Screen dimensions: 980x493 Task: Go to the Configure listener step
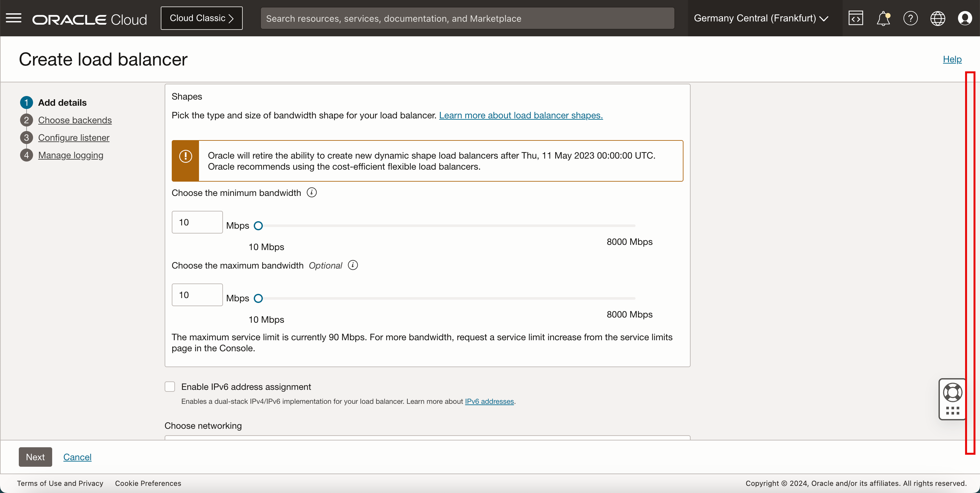pos(74,138)
